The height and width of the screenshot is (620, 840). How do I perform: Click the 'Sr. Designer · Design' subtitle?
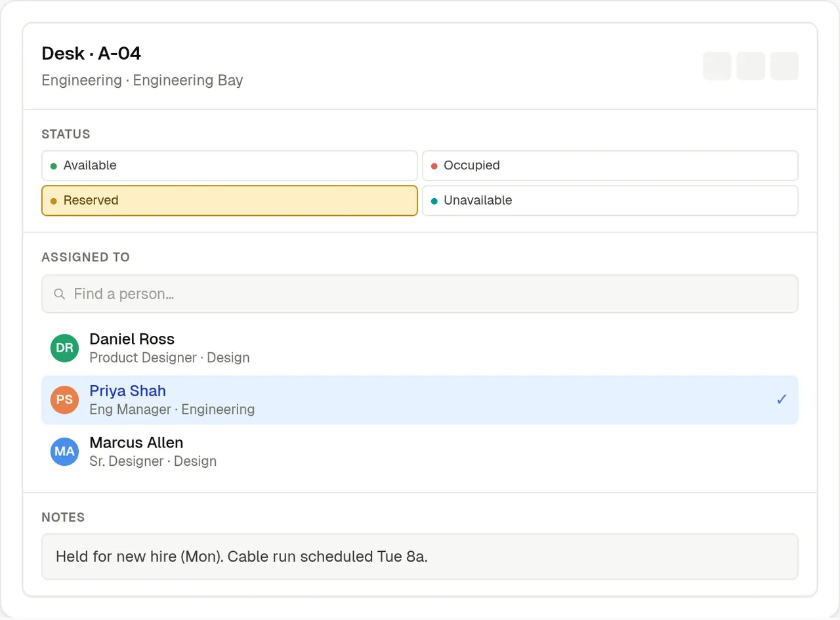tap(153, 461)
